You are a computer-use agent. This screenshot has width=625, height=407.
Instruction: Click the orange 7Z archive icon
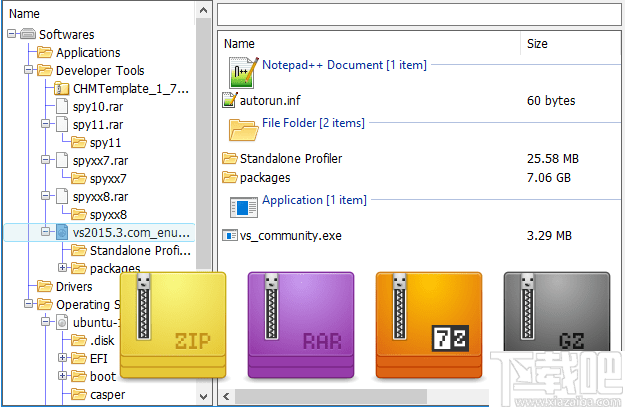coord(429,325)
